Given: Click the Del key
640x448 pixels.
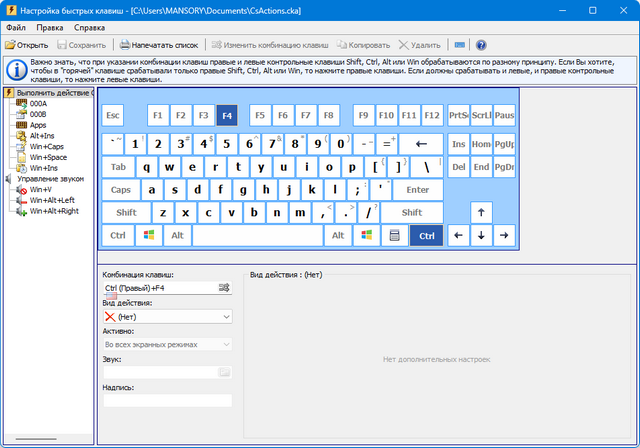Looking at the screenshot, I should [x=458, y=167].
